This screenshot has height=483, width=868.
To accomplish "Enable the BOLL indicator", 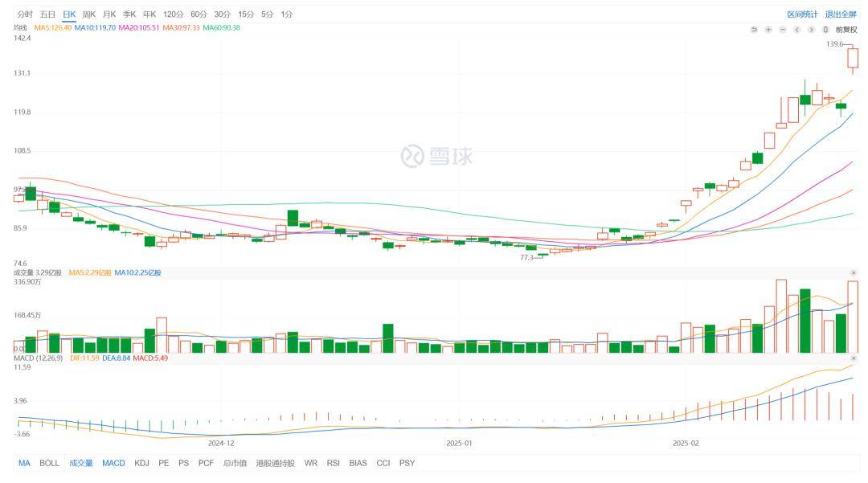I will (x=49, y=463).
